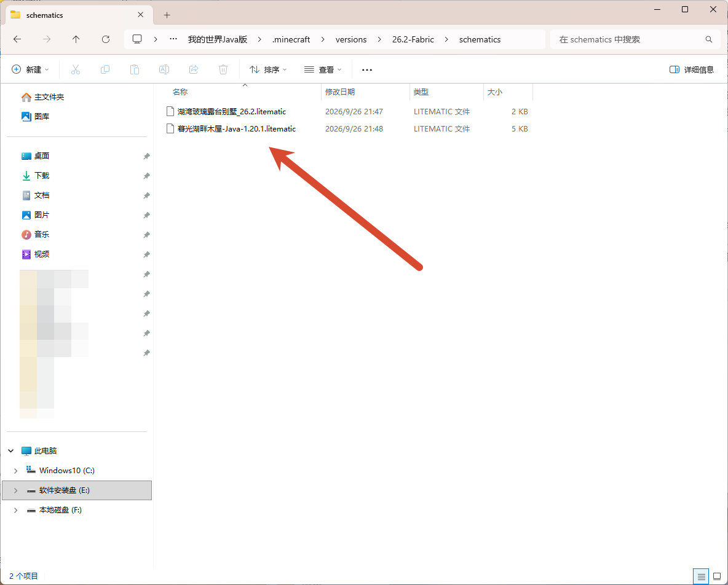The width and height of the screenshot is (728, 585).
Task: Sort by the 名称 column header
Action: click(180, 92)
